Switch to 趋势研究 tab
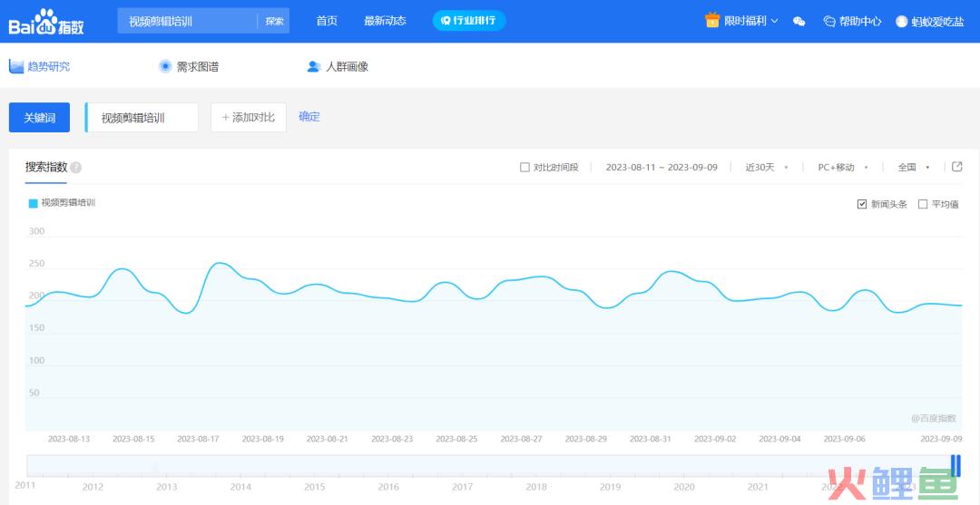 tap(49, 66)
